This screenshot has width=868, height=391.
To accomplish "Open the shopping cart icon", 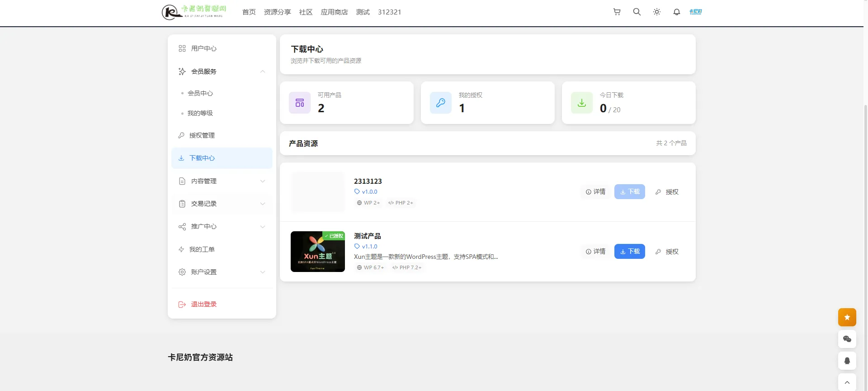I will [x=617, y=12].
